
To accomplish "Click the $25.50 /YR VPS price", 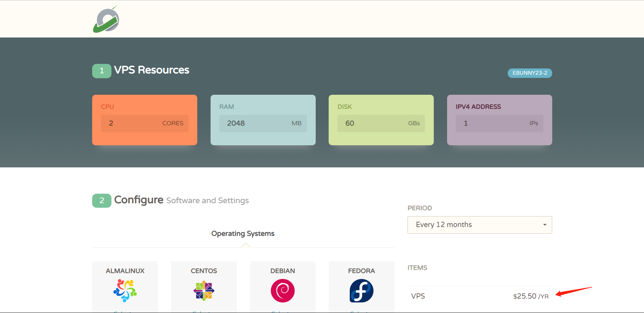I will pyautogui.click(x=530, y=296).
